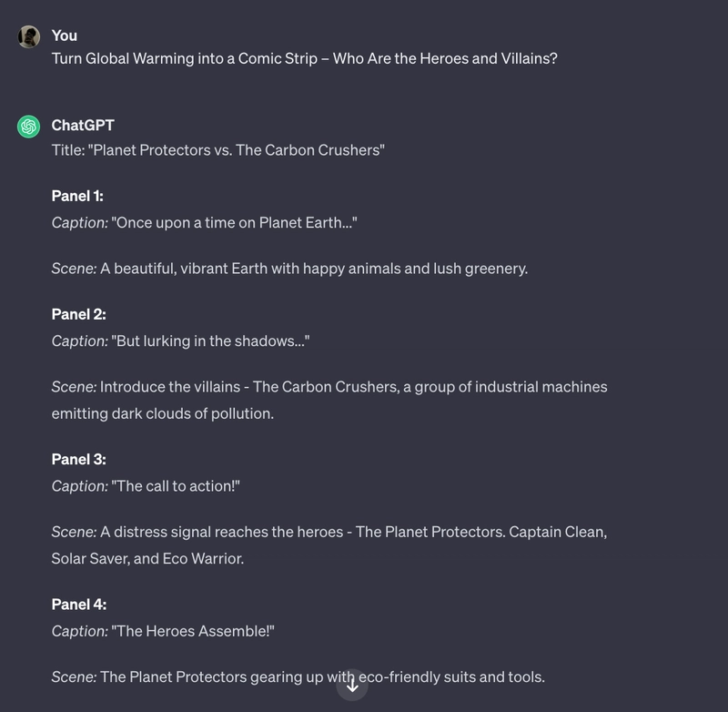Click the user prompt about Global Warming comic
Image resolution: width=728 pixels, height=712 pixels.
305,58
